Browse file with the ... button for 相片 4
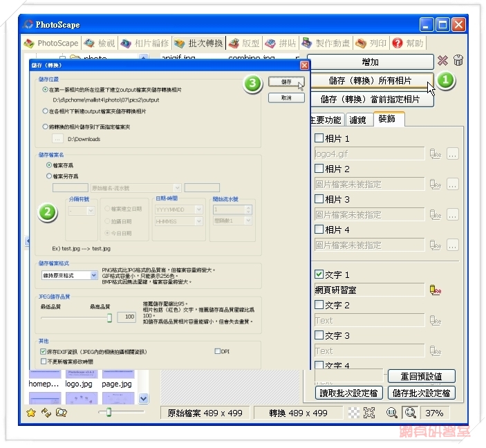This screenshot has height=448, width=486. [453, 245]
